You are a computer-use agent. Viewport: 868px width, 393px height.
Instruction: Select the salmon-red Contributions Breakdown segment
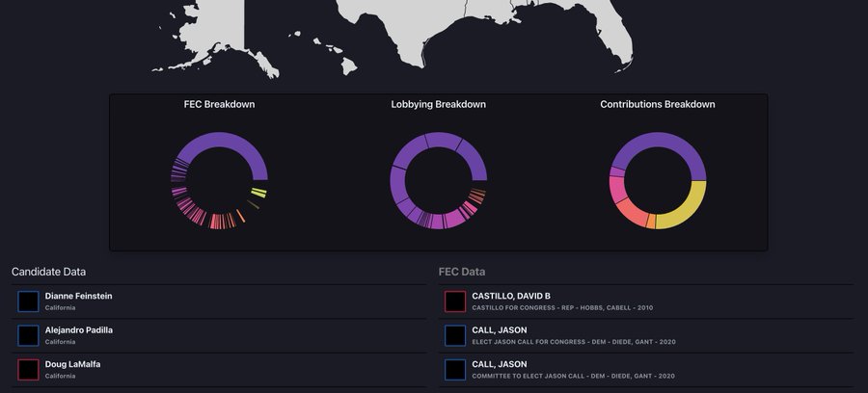[633, 215]
